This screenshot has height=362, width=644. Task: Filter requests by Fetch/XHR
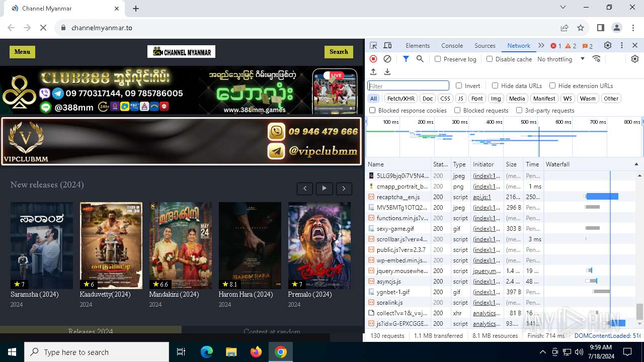tap(401, 99)
